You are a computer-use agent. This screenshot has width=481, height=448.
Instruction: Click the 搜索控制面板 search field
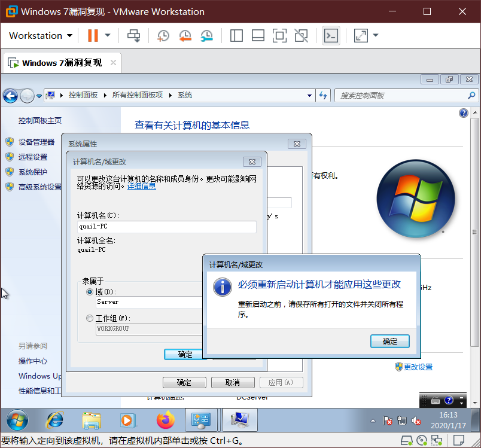[402, 96]
